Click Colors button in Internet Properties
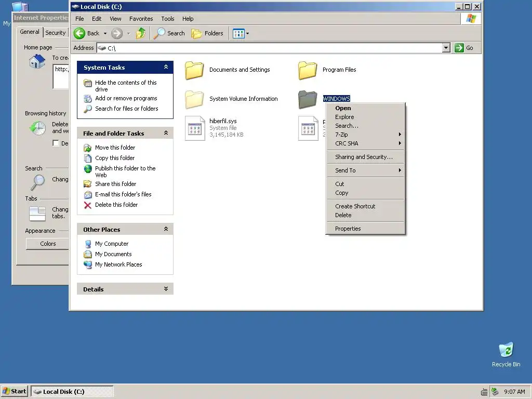 pos(47,244)
